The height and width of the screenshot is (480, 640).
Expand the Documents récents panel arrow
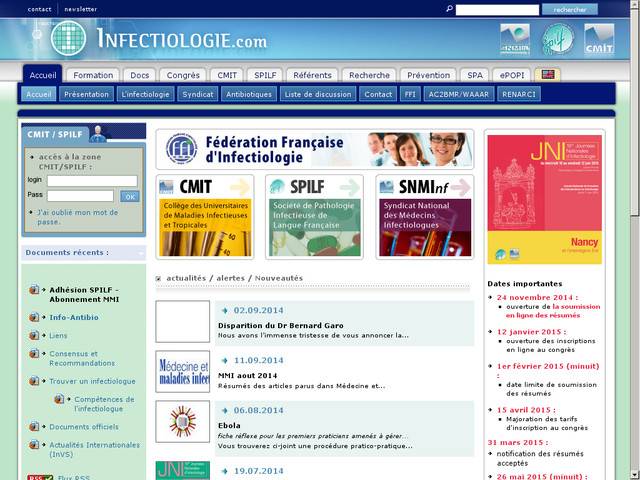[141, 253]
